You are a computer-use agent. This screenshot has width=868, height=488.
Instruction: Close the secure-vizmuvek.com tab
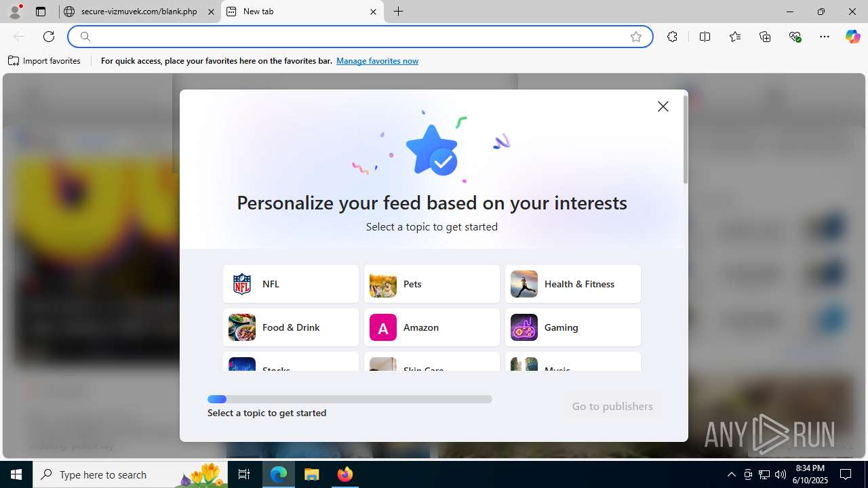pyautogui.click(x=211, y=12)
